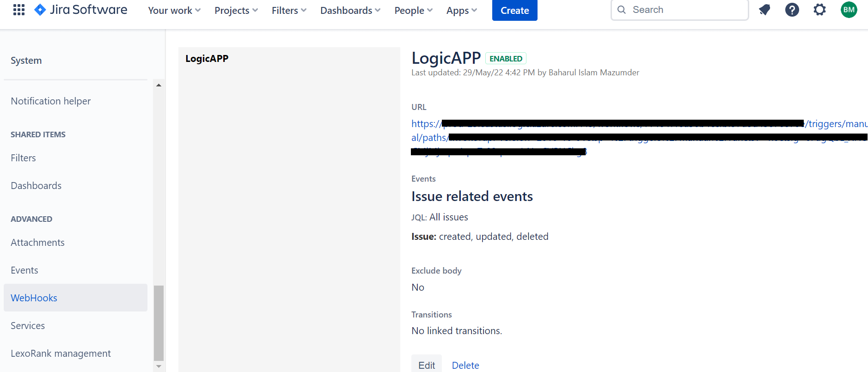This screenshot has width=868, height=372.
Task: Click the 'No linked transitions.' text
Action: 457,331
